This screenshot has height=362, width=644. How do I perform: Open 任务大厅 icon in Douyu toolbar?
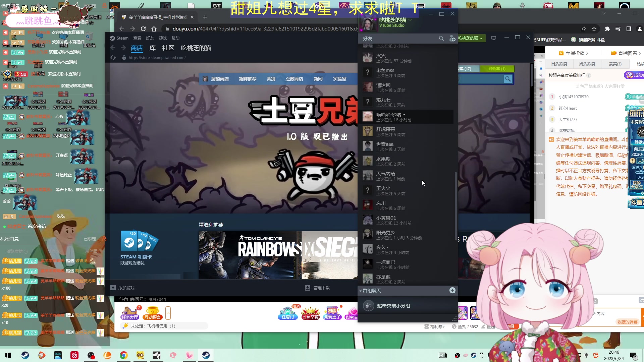[x=130, y=313]
